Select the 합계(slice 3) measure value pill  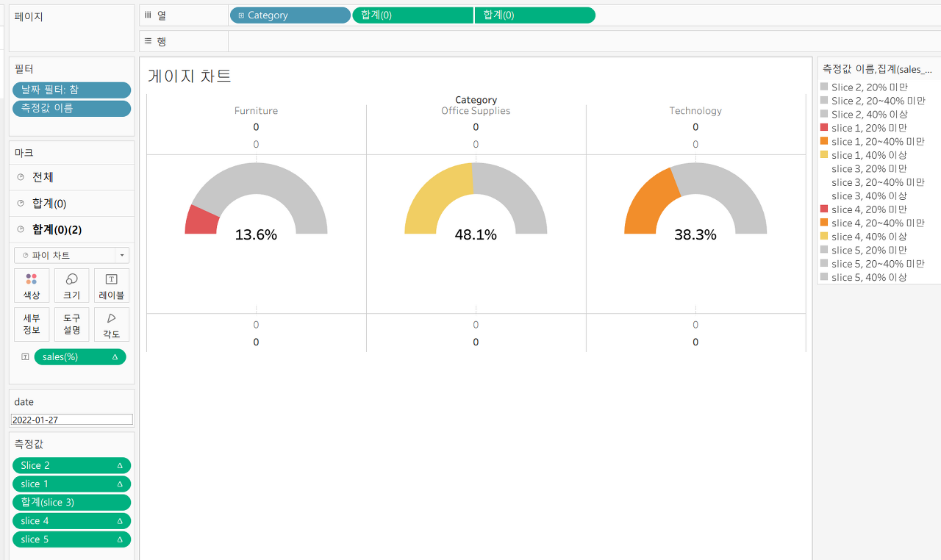pyautogui.click(x=71, y=502)
